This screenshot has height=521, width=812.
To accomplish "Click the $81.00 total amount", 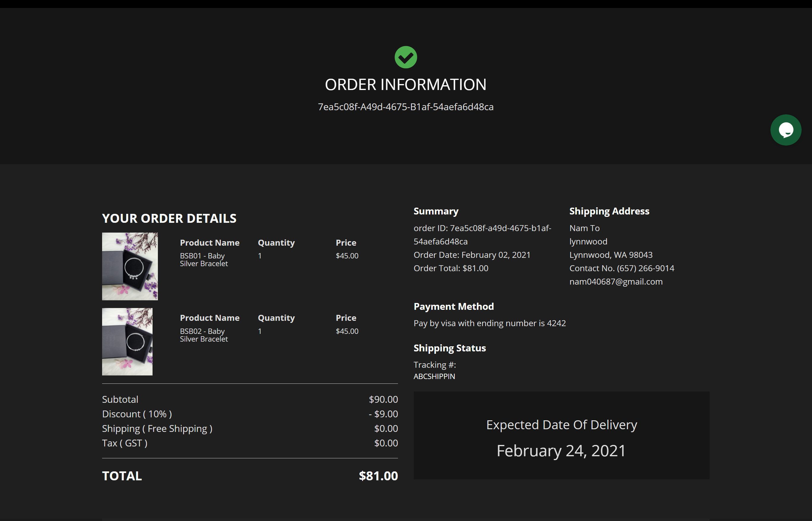I will pos(378,476).
